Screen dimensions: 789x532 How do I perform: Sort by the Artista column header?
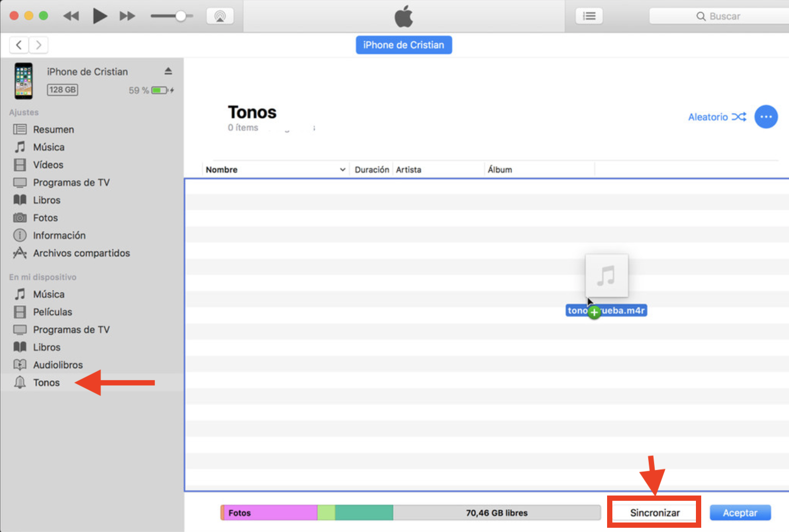click(438, 170)
